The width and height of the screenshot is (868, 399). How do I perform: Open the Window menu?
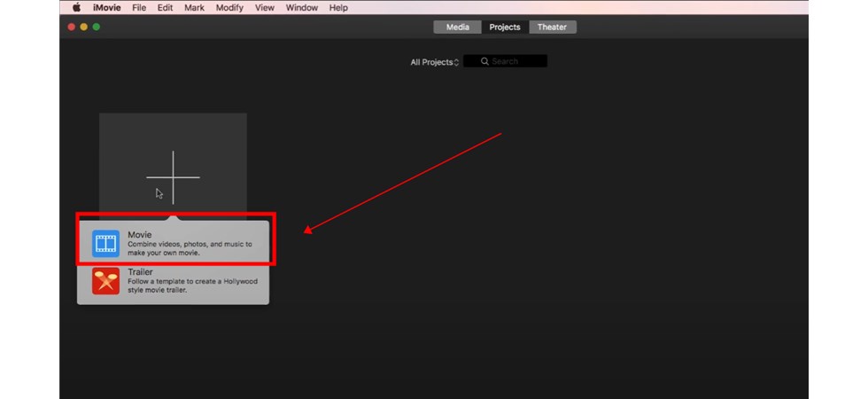302,8
